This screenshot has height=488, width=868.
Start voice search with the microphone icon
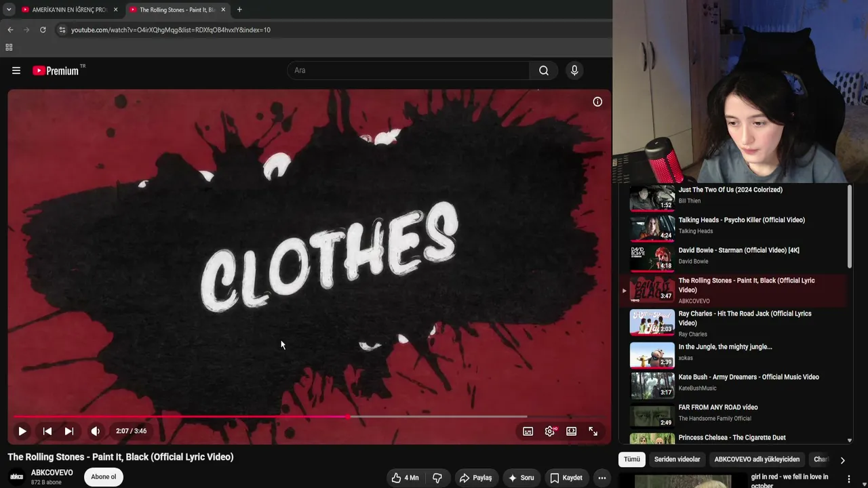point(574,70)
